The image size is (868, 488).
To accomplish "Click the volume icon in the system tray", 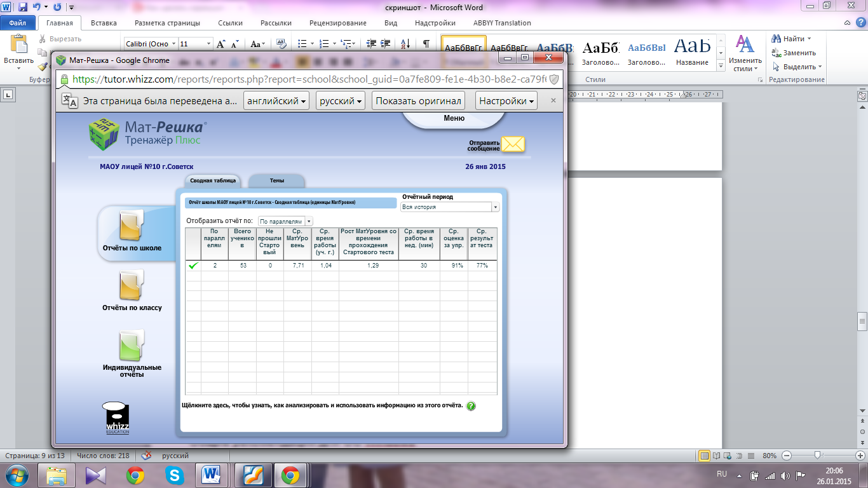I will [785, 475].
